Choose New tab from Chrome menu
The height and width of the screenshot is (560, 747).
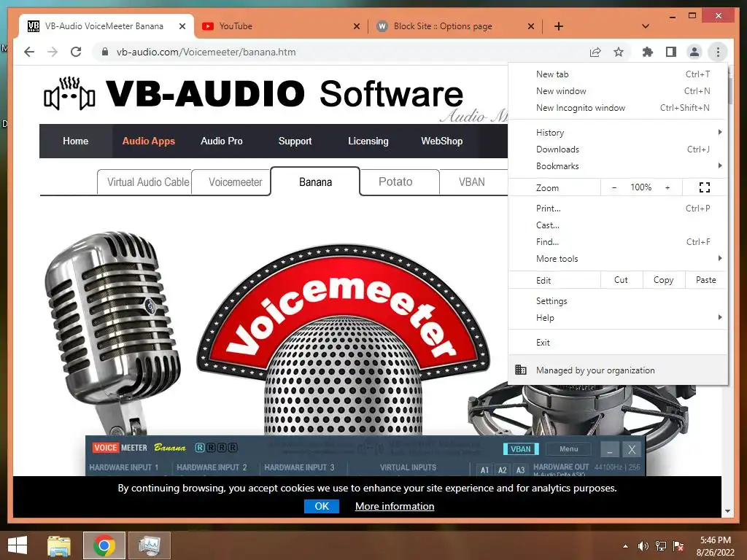tap(618, 74)
